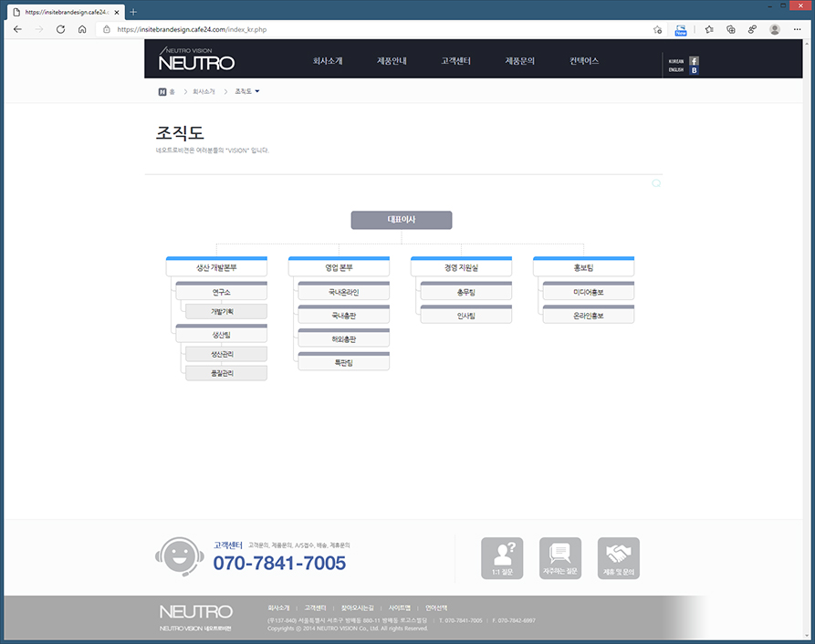This screenshot has height=644, width=815.
Task: Click the 사이트맵 footer link
Action: tap(399, 608)
